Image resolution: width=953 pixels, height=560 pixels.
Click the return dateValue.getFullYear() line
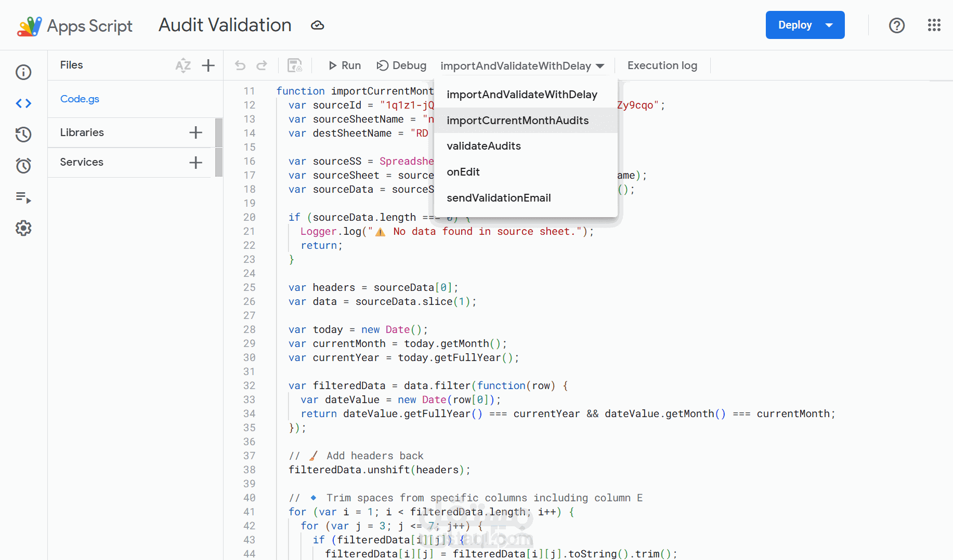click(568, 414)
